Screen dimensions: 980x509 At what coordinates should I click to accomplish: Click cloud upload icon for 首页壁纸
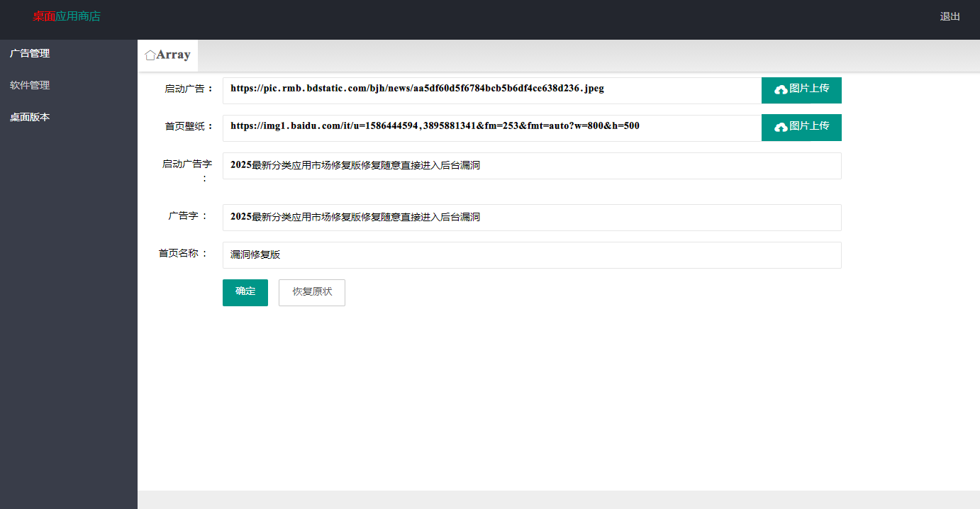[781, 128]
